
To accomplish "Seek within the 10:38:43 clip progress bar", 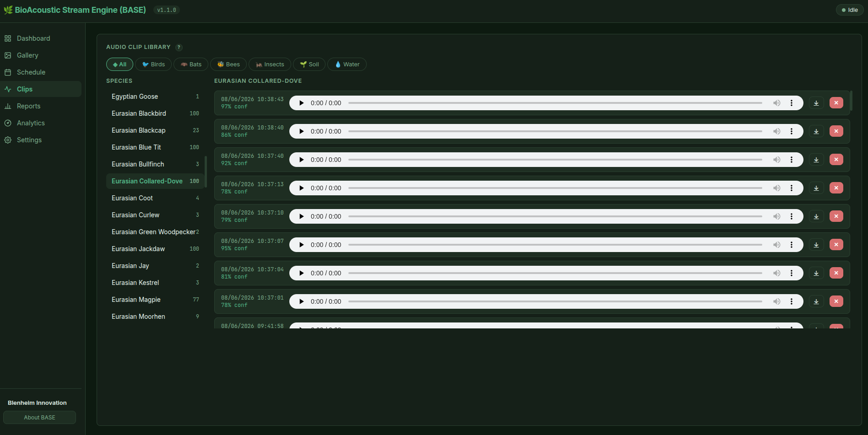I will pos(555,103).
